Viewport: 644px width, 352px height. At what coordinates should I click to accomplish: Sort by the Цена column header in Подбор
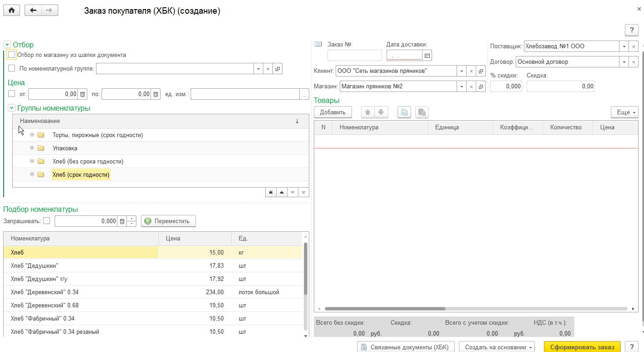pos(195,238)
